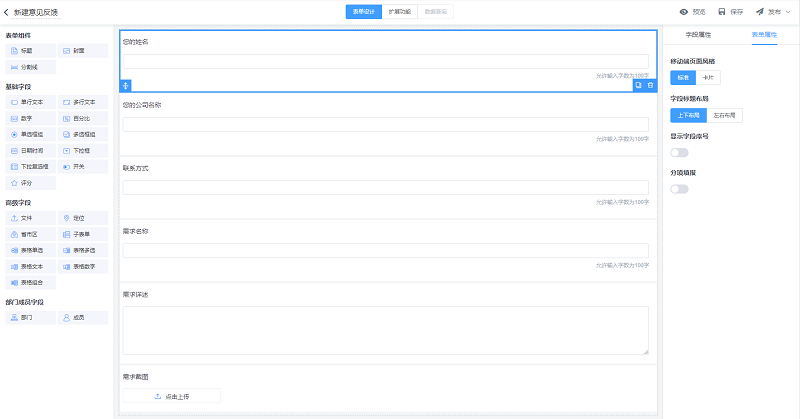
Task: Delete the selected 您的姓名 field
Action: pos(650,85)
